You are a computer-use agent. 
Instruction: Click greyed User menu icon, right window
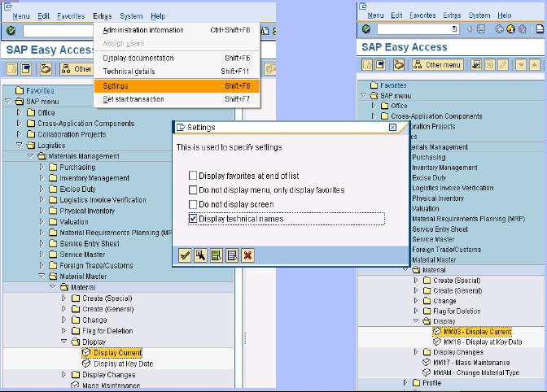[x=367, y=65]
